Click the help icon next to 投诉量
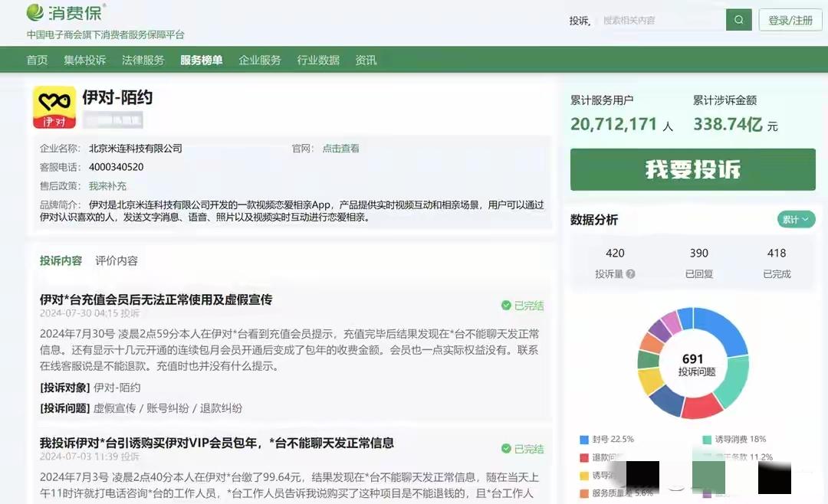 point(630,274)
